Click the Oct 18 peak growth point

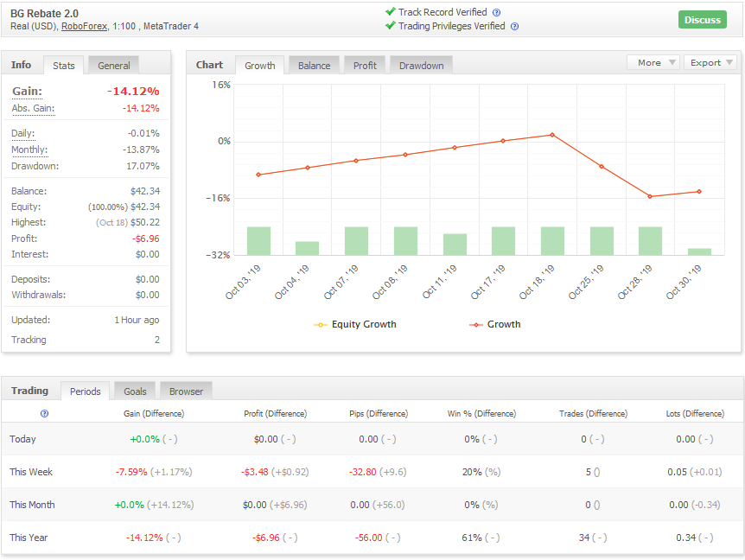click(x=552, y=135)
